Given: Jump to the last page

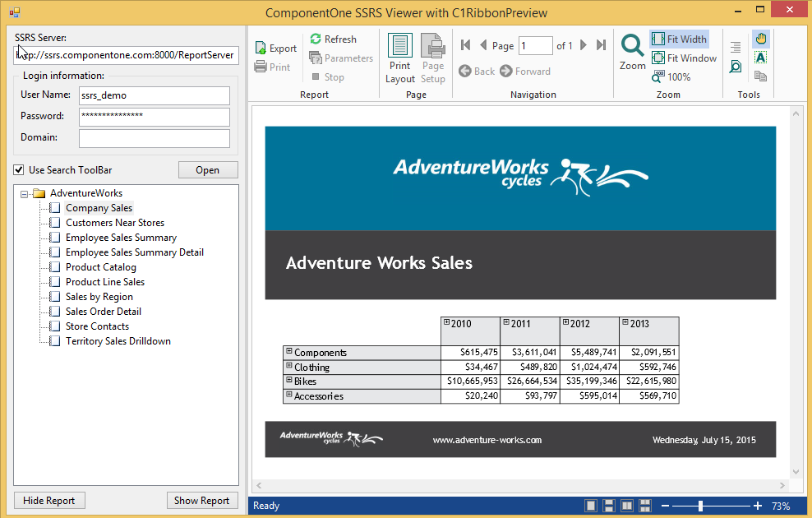Looking at the screenshot, I should [x=602, y=45].
